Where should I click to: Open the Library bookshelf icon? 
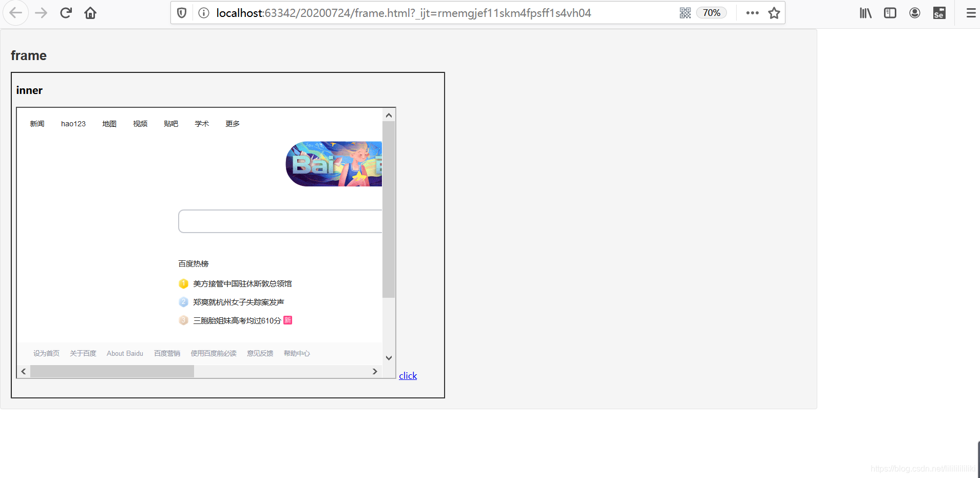tap(866, 13)
